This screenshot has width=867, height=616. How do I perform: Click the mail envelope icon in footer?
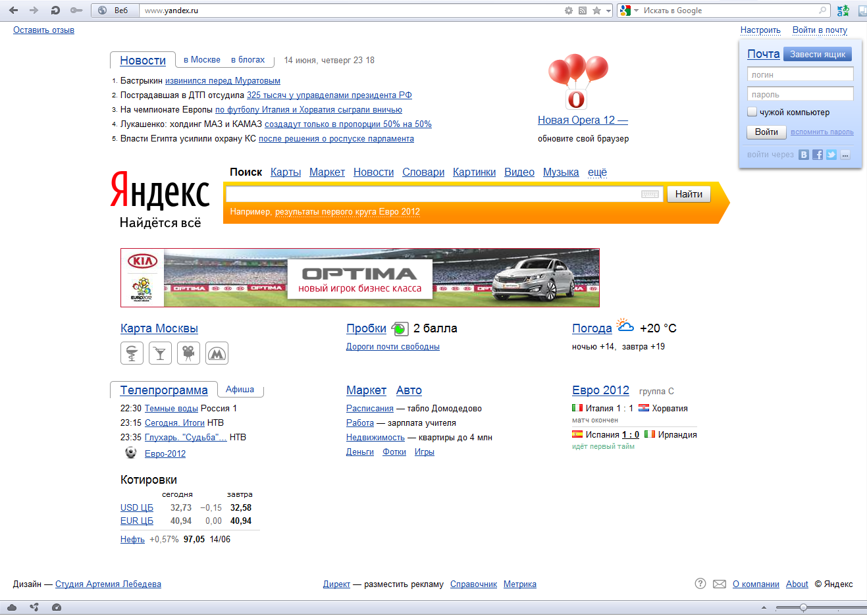720,584
